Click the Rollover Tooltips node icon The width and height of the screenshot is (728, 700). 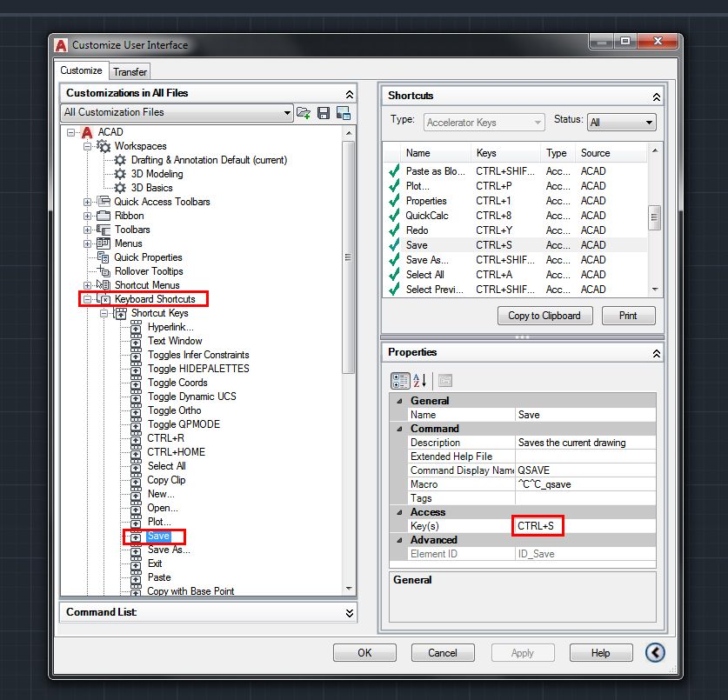(104, 271)
